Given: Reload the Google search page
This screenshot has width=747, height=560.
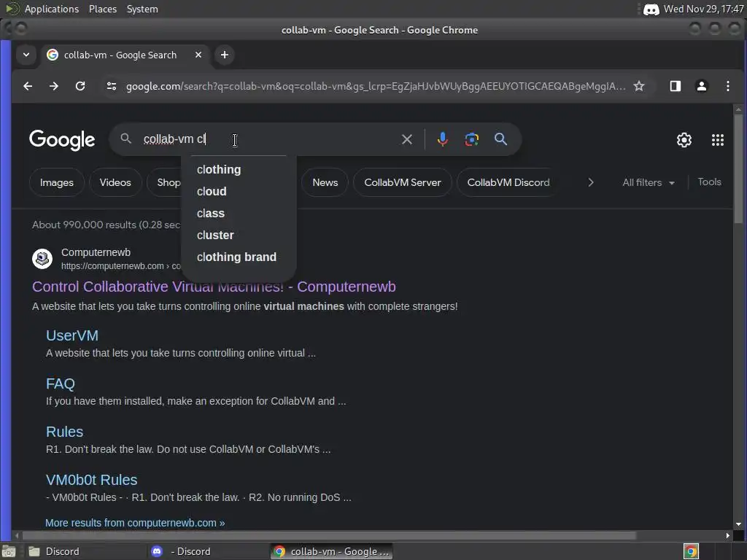Looking at the screenshot, I should pyautogui.click(x=80, y=86).
